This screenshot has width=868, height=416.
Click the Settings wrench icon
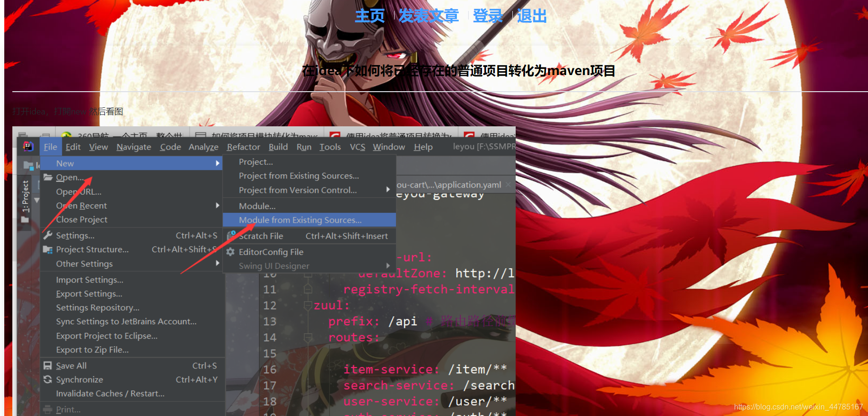click(x=47, y=235)
